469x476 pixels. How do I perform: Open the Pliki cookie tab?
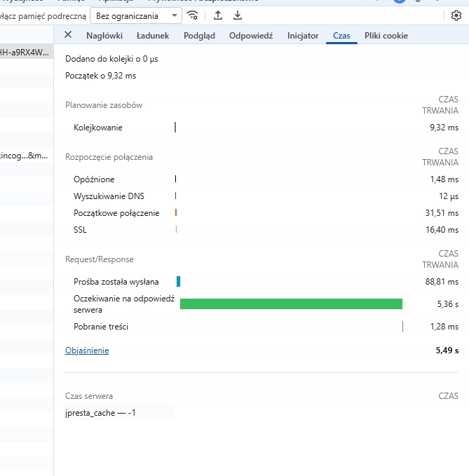pos(386,36)
